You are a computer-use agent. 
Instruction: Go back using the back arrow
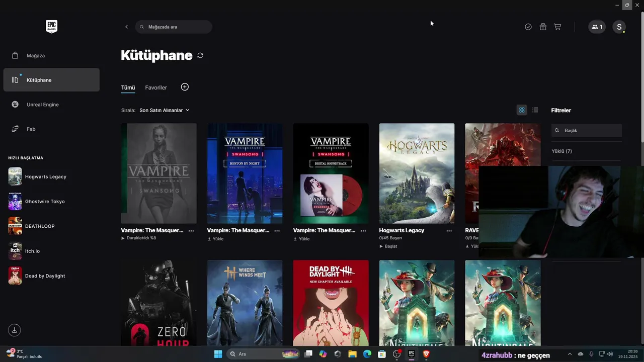(126, 27)
